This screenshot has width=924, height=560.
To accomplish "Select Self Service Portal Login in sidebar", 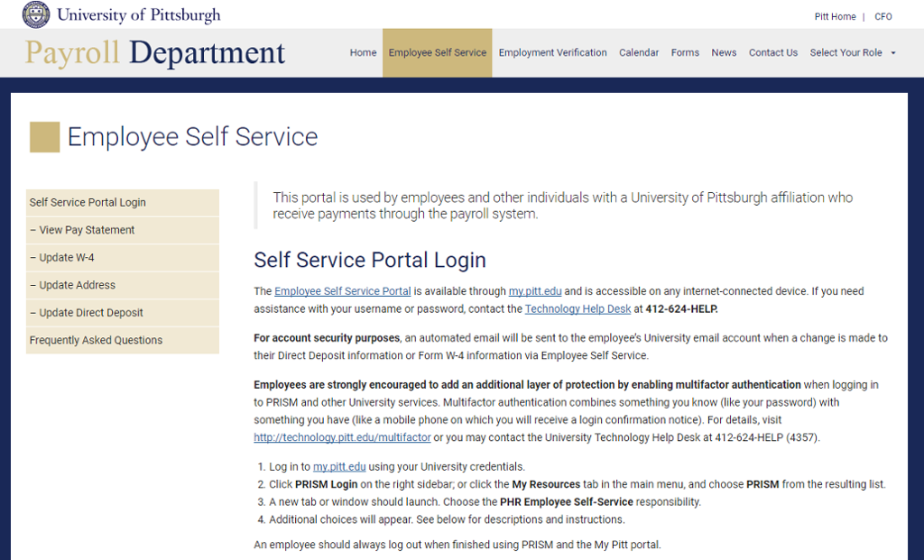I will click(x=88, y=203).
